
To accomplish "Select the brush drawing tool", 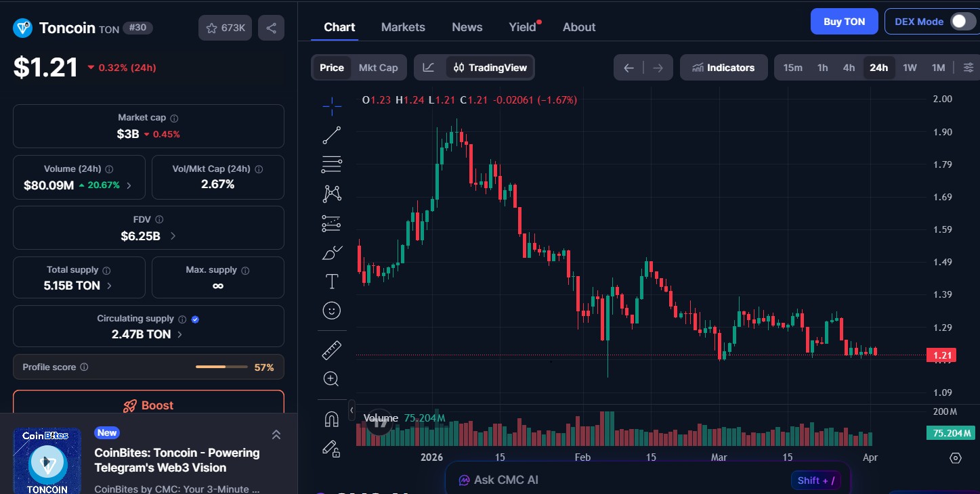I will pos(331,253).
